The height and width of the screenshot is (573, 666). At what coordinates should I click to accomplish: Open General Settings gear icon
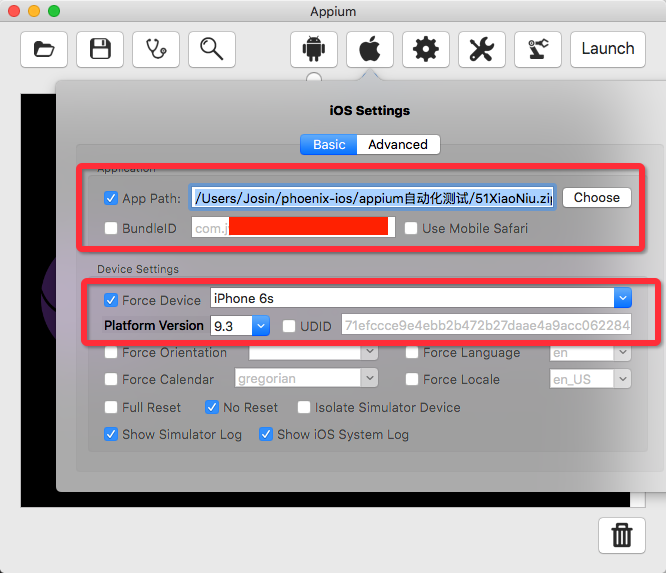[426, 49]
